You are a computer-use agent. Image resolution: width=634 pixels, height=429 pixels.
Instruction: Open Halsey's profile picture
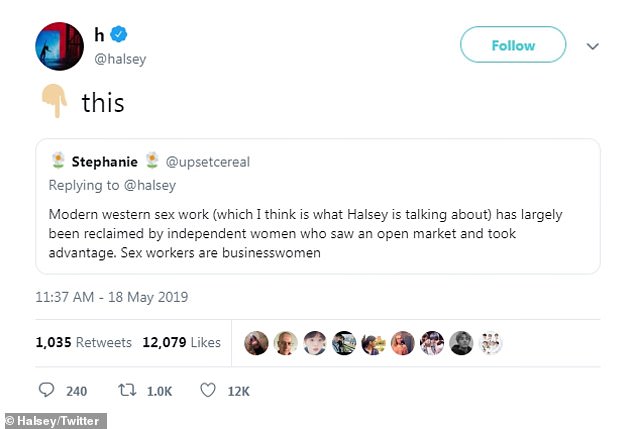(x=59, y=45)
